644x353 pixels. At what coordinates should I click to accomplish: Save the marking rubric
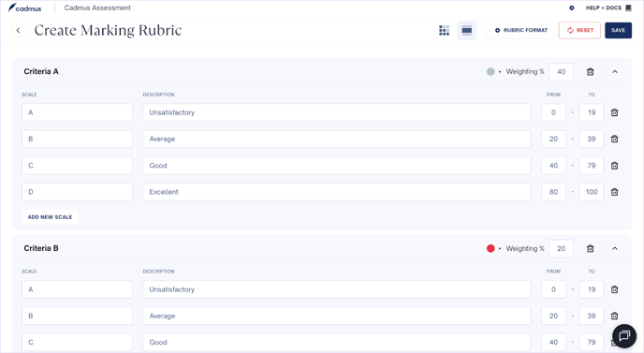coord(618,30)
